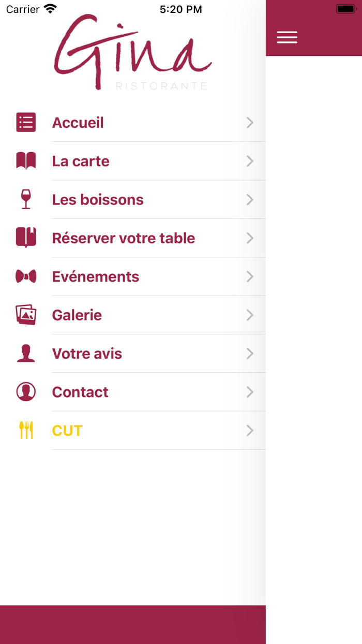The image size is (362, 644).
Task: Open the La carte menu item
Action: [x=81, y=161]
